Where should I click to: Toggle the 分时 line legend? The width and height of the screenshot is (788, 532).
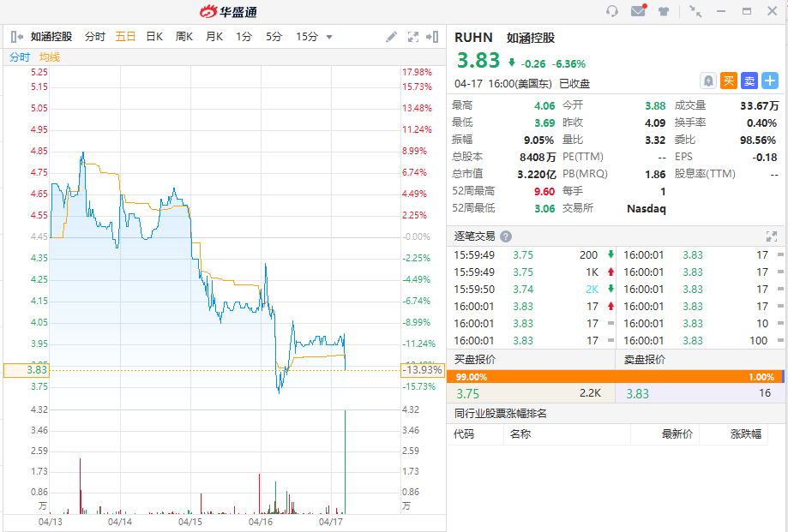(20, 57)
